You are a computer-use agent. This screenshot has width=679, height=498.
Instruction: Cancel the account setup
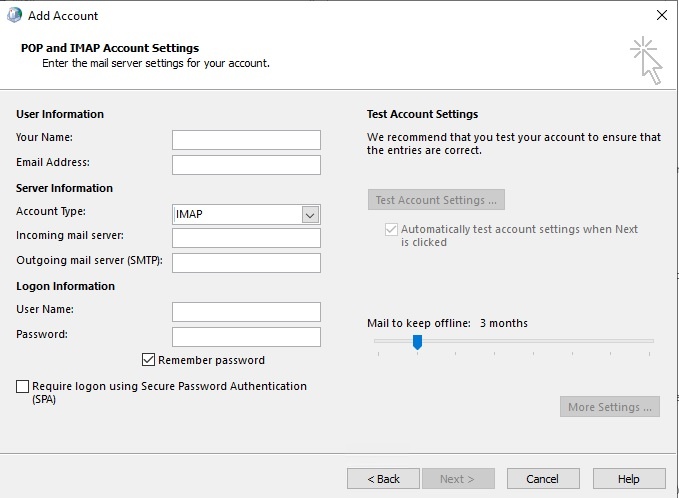(543, 479)
